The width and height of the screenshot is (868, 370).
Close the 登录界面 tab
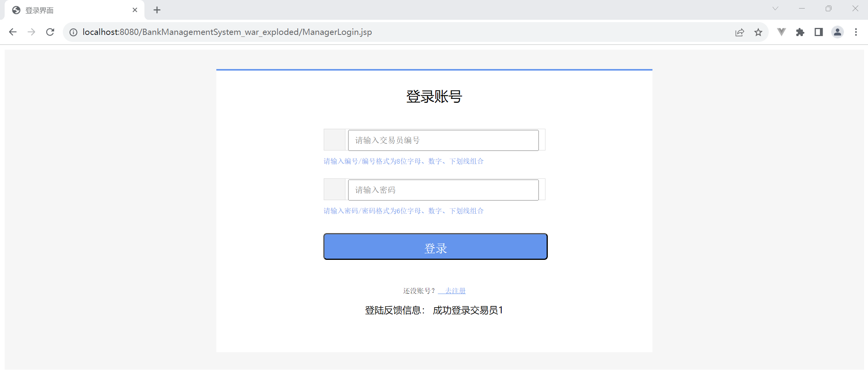[x=135, y=10]
